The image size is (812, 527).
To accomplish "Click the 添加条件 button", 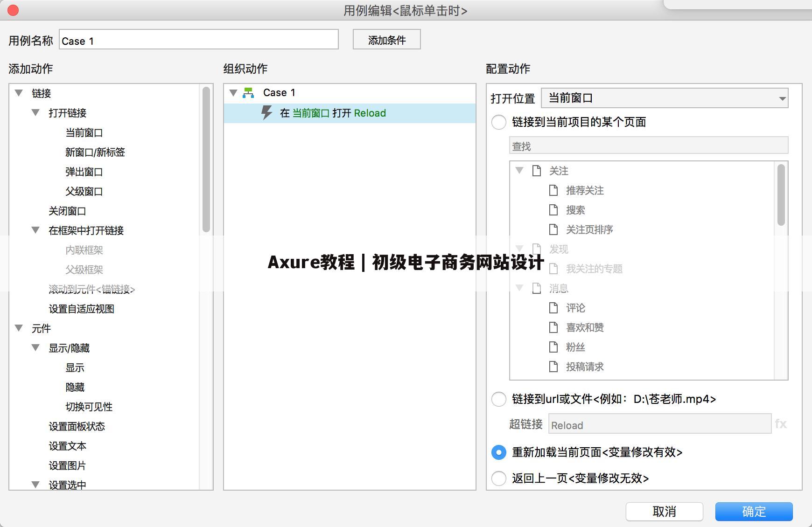I will 386,40.
